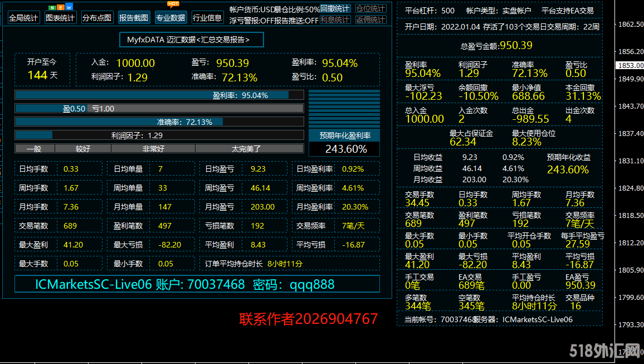Click the 交易笔数 689 cell in left table
This screenshot has width=644, height=364.
(58, 226)
